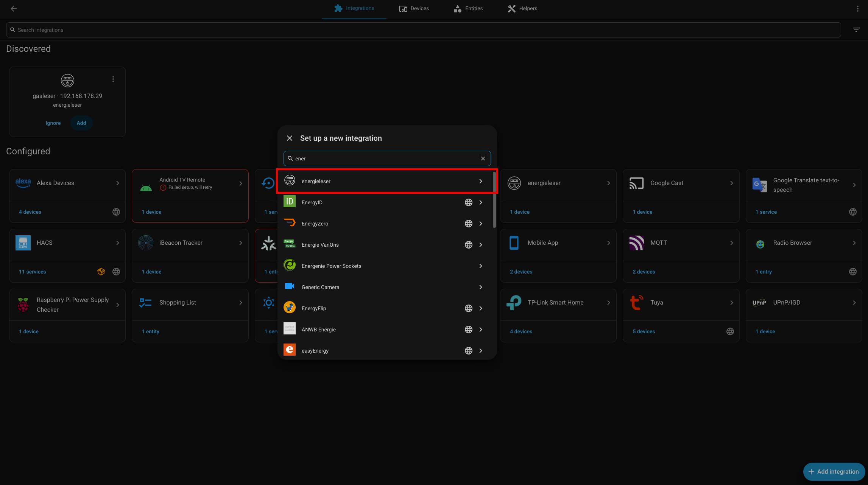Expand the energieleser list entry chevron
868x485 pixels.
tap(480, 181)
